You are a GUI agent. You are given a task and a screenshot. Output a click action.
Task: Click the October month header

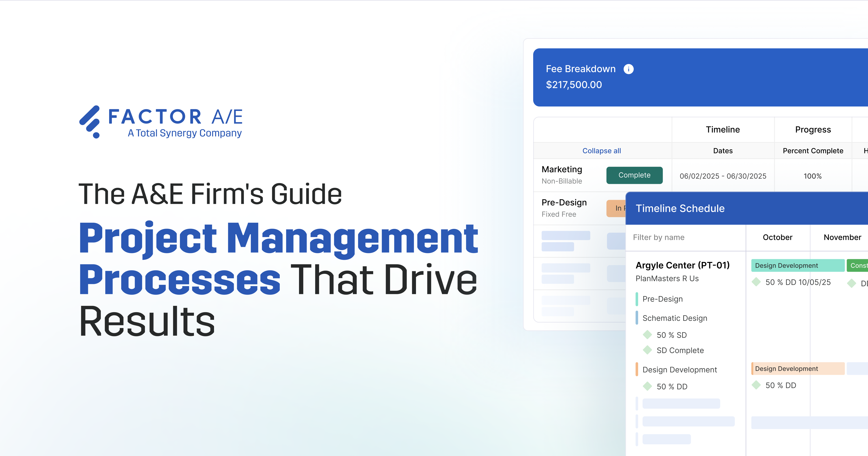tap(777, 238)
